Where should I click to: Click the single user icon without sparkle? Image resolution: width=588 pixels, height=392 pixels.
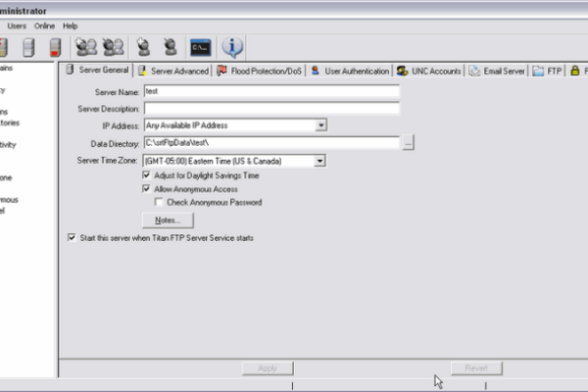click(171, 47)
